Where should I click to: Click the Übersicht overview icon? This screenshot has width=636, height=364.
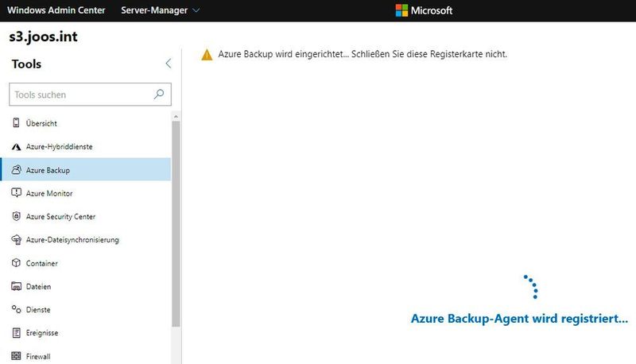16,123
